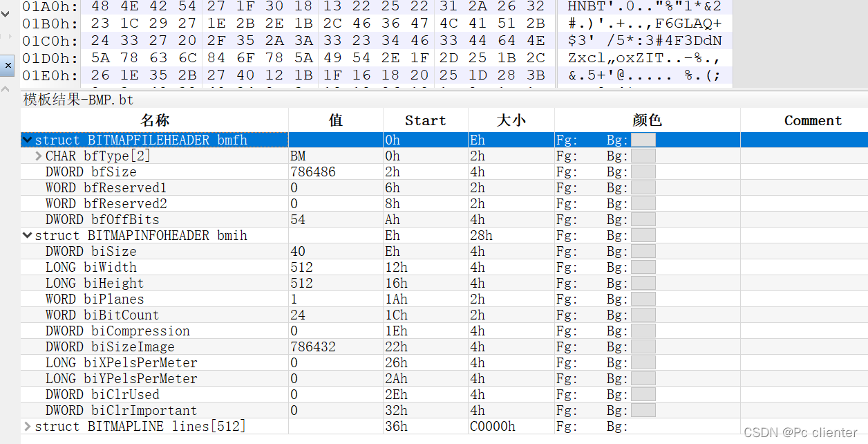Click ASCII text Zxcl„oxZIT in hex pane
The image size is (868, 444).
click(x=615, y=58)
